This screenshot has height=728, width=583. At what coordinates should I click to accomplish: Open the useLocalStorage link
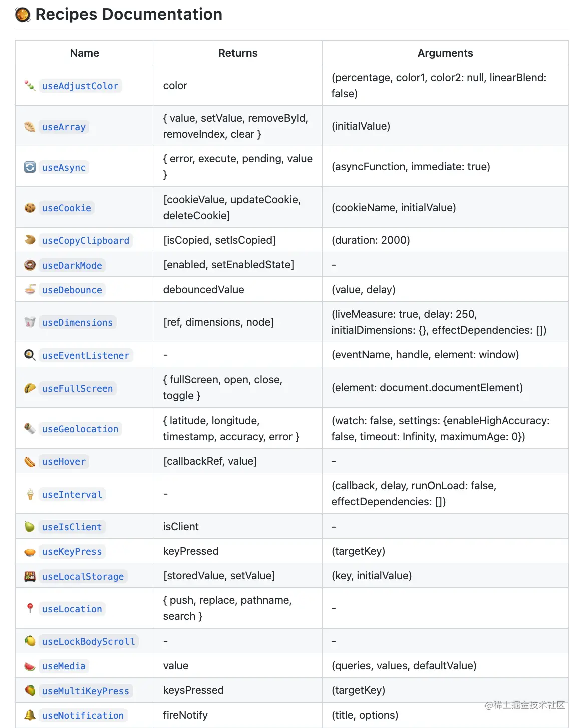point(83,577)
